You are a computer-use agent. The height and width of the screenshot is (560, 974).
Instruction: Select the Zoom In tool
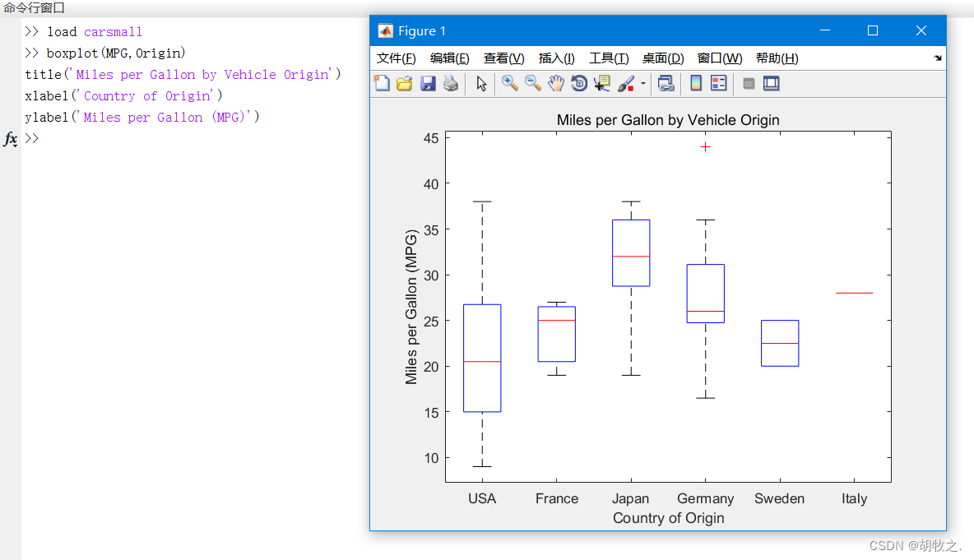tap(509, 83)
